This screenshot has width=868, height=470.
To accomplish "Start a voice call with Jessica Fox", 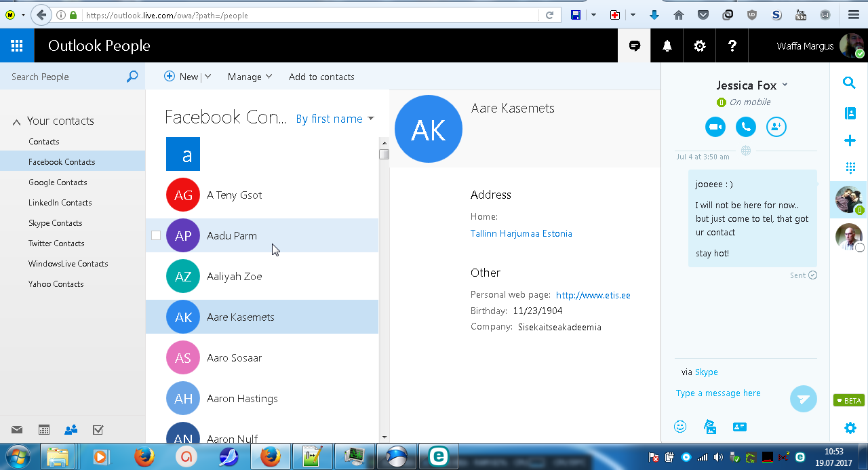I will click(745, 127).
